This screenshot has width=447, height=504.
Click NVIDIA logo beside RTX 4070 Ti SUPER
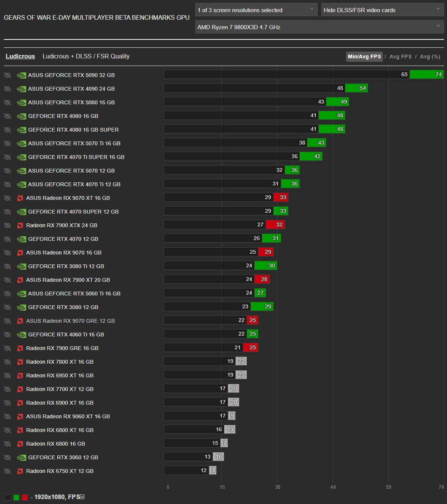22,157
